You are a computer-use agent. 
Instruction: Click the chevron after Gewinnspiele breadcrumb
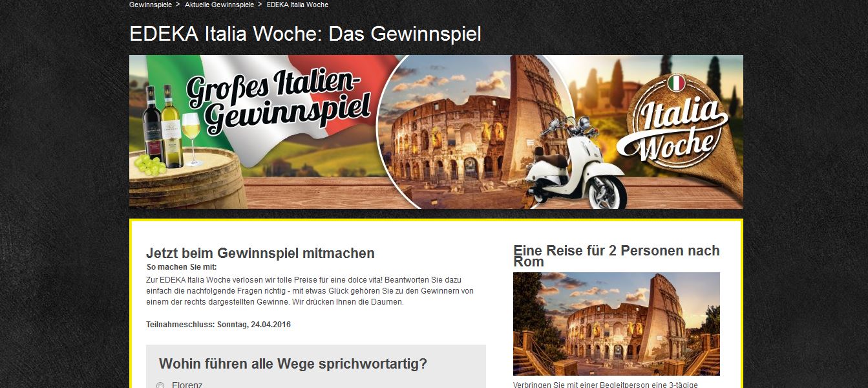178,5
